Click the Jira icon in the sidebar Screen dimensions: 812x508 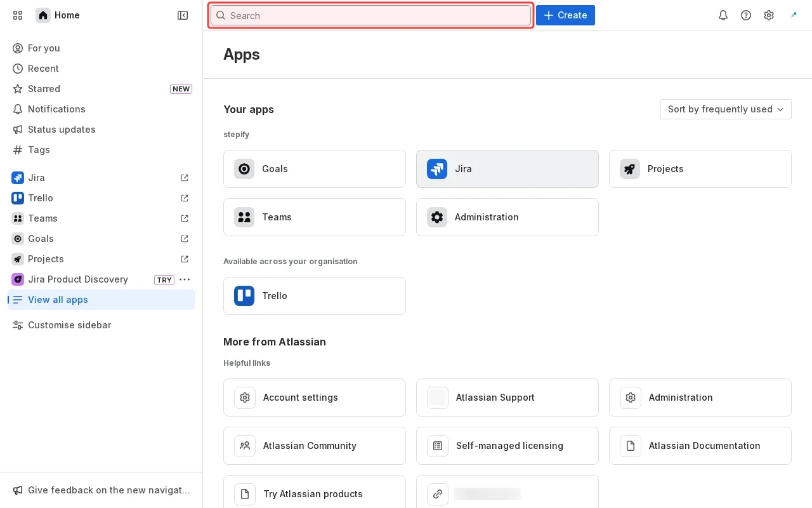[18, 178]
